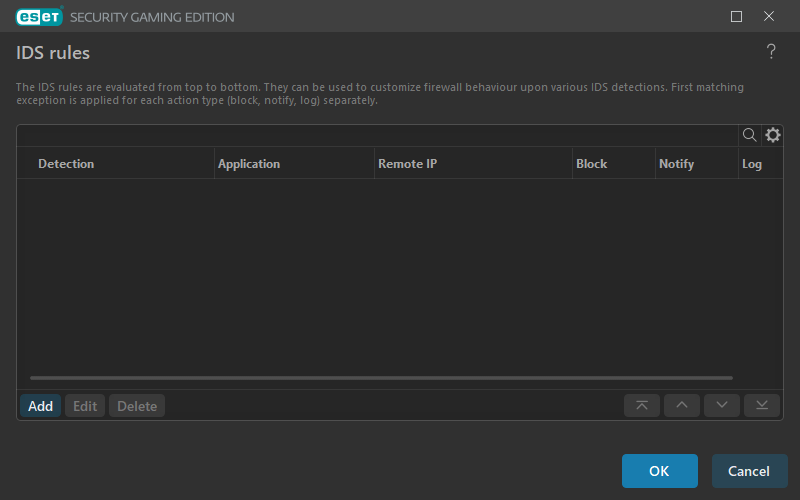
Task: Move rule to bottom of list
Action: pyautogui.click(x=762, y=406)
